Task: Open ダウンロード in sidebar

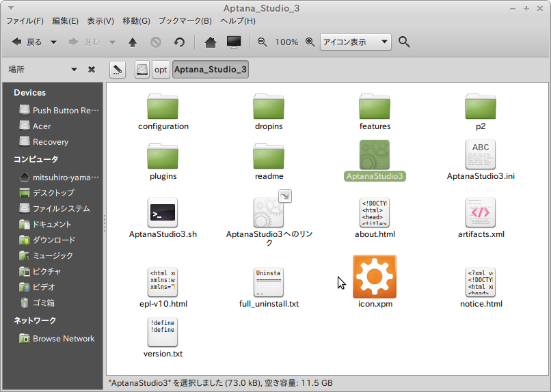Action: 47,240
